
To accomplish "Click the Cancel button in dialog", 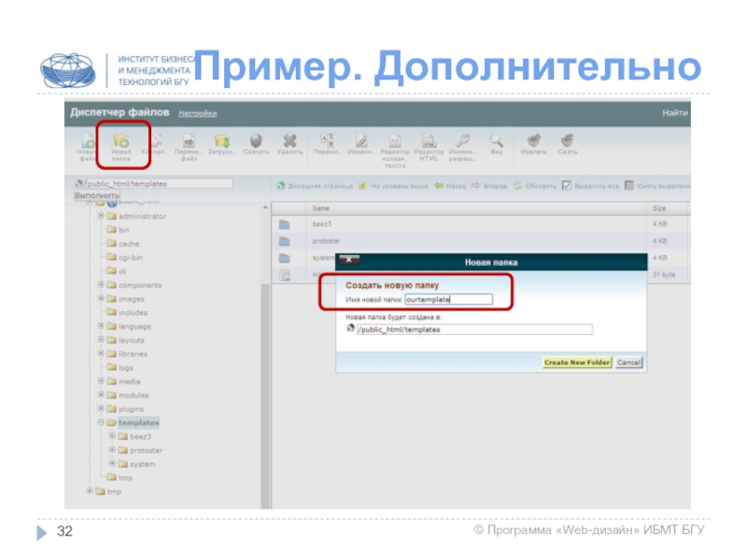I will click(628, 362).
